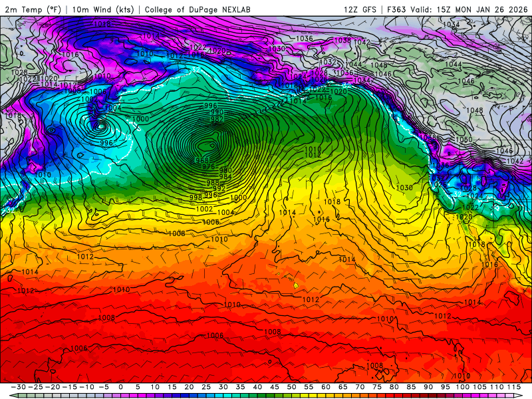
Task: Click the '60' value on the temperature scale
Action: pyautogui.click(x=326, y=387)
